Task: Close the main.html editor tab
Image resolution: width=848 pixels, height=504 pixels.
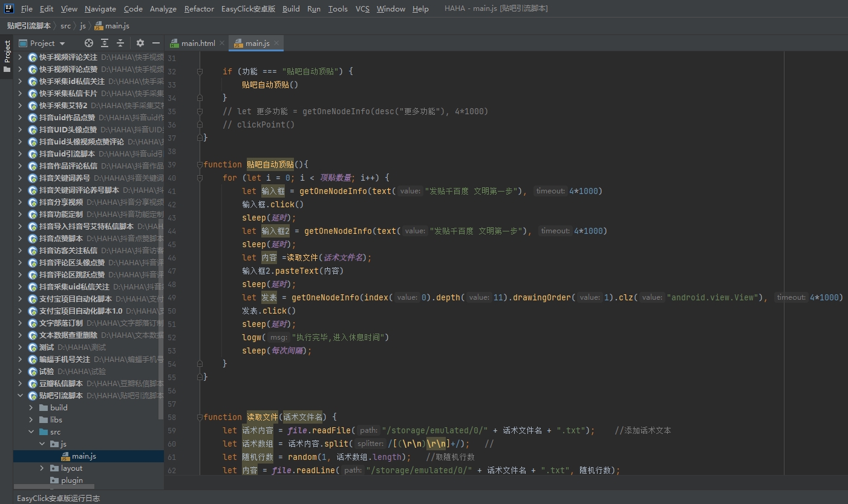Action: 222,43
